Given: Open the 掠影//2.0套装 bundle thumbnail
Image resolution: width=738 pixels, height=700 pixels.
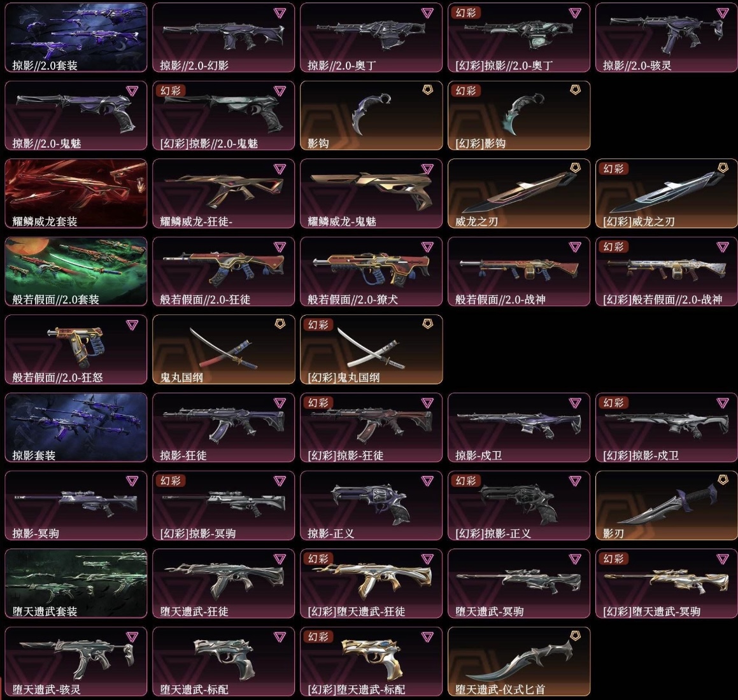Looking at the screenshot, I should (x=76, y=38).
